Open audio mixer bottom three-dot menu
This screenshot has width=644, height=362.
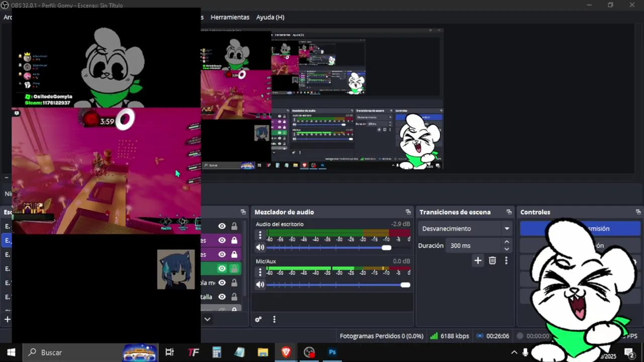point(274,319)
